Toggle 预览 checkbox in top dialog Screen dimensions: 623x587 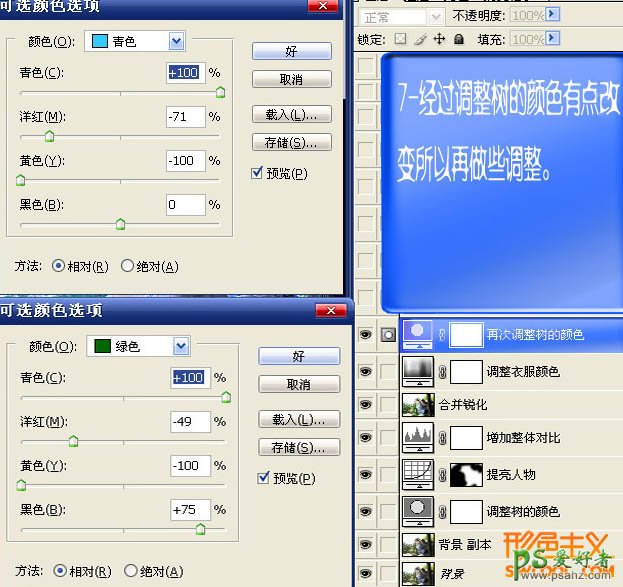click(x=258, y=173)
